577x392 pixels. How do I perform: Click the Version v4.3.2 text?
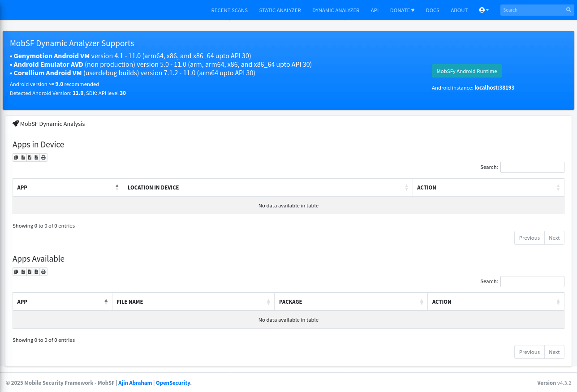coord(554,383)
